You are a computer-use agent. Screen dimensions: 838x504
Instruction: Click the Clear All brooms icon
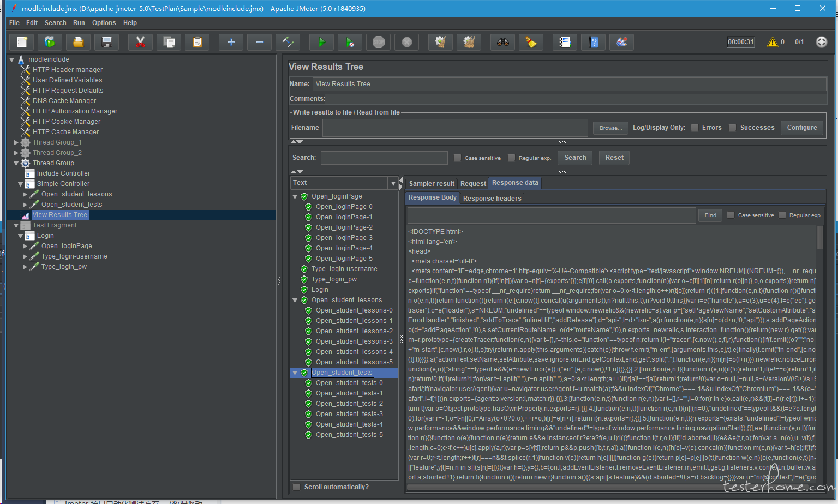point(469,42)
